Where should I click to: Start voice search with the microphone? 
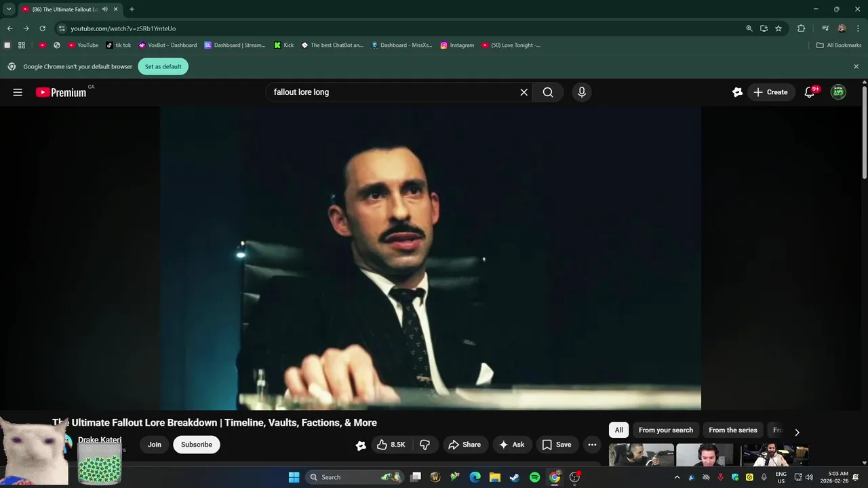(x=581, y=92)
